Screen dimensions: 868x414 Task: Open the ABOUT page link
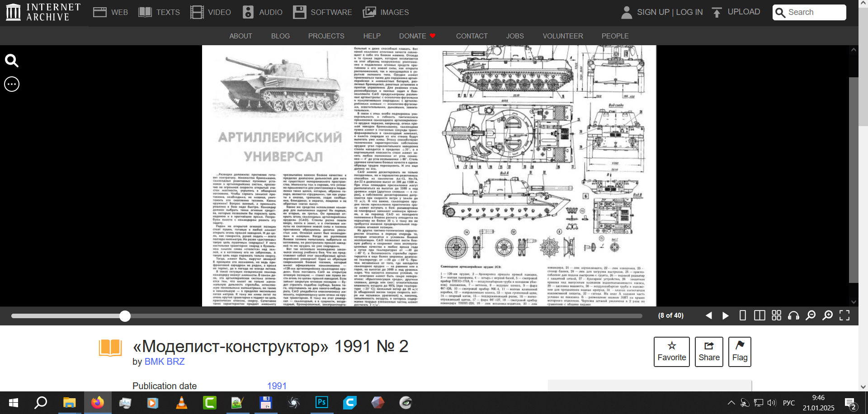click(241, 36)
